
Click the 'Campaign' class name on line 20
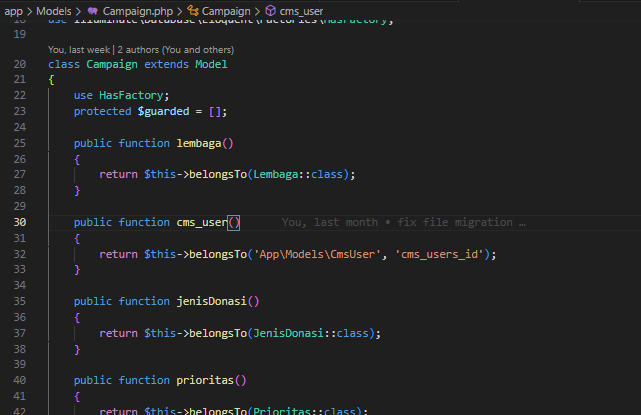[112, 64]
